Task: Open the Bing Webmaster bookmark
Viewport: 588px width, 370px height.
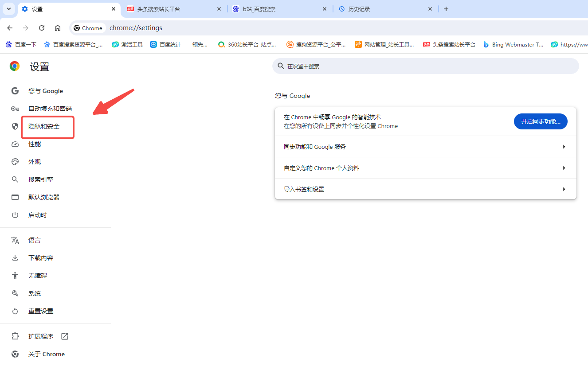Action: [x=513, y=44]
